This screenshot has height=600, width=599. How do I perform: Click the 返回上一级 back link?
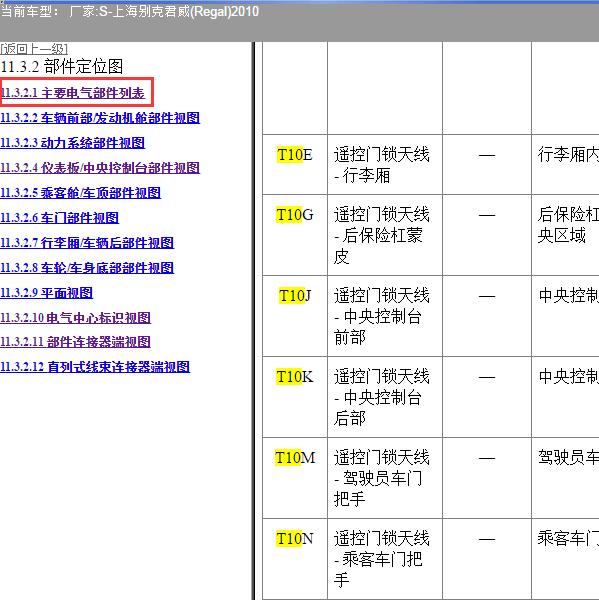(34, 49)
